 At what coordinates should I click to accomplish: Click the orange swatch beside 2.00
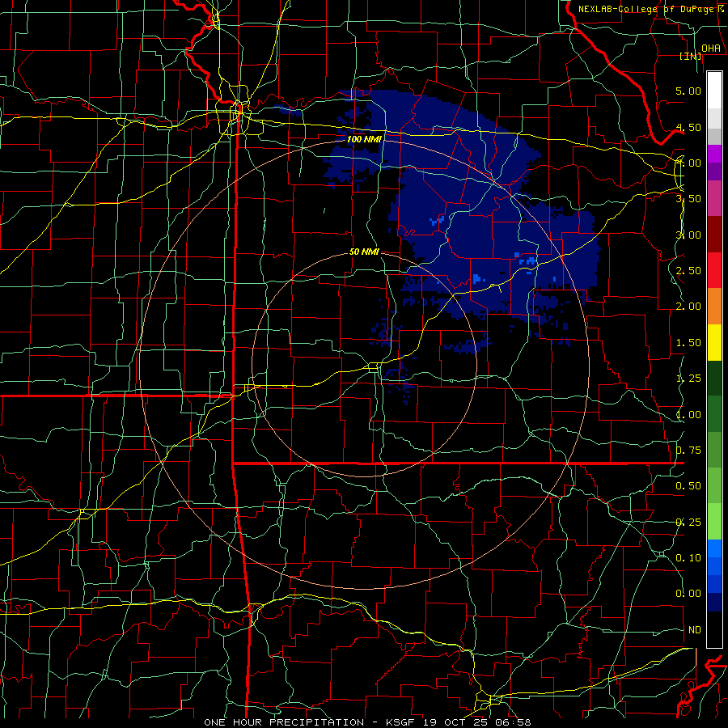point(714,307)
